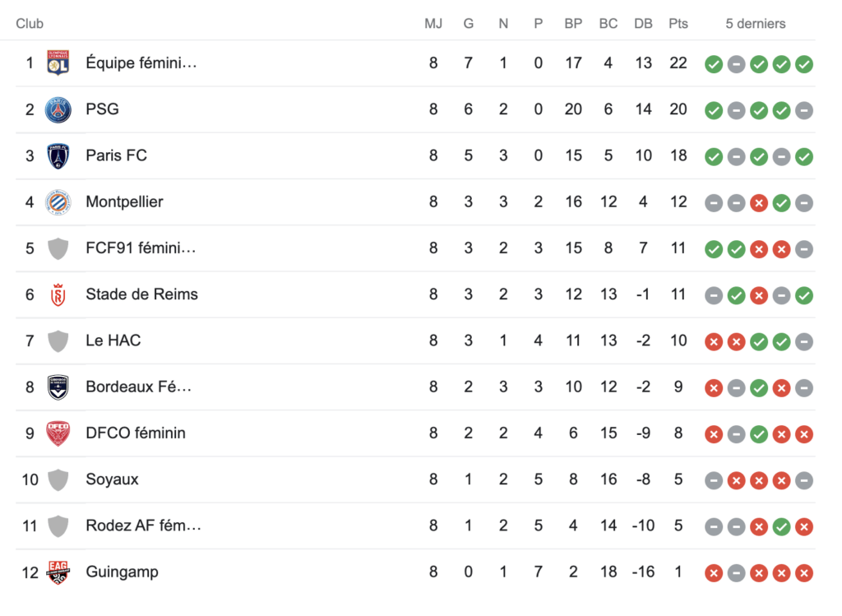
Task: Click the PSG club logo
Action: [x=58, y=109]
